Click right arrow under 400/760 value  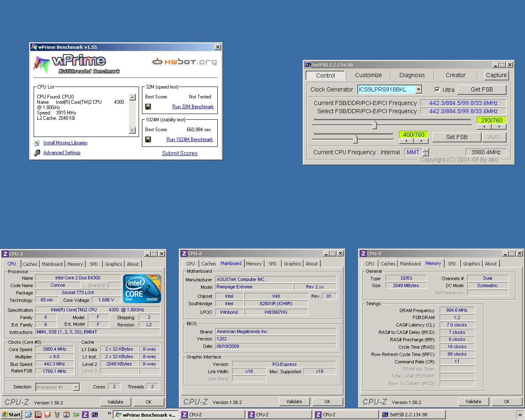[x=421, y=141]
